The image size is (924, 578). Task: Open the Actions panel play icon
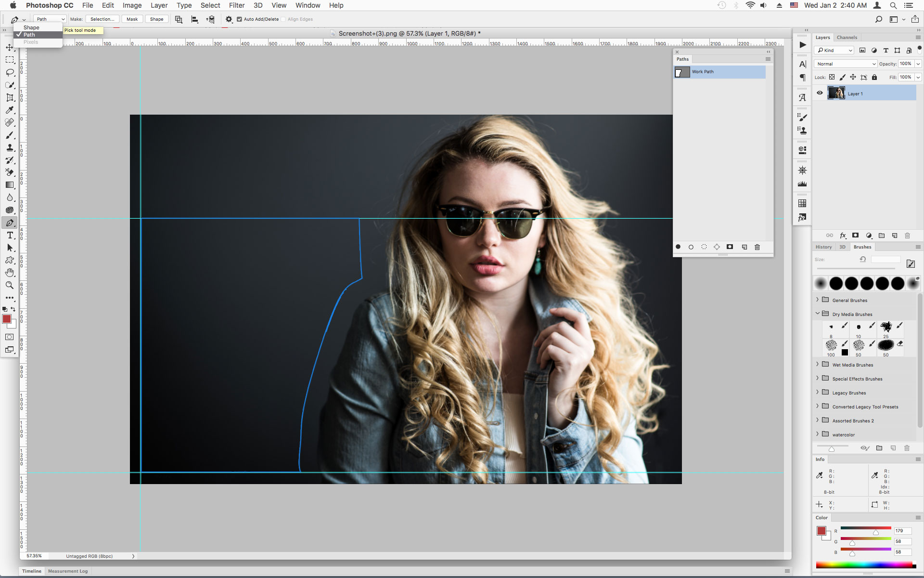click(802, 45)
